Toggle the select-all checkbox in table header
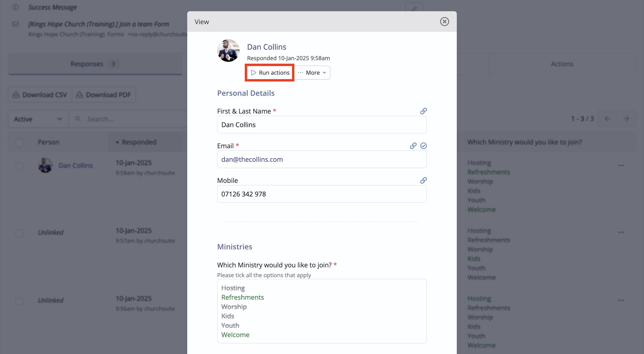Viewport: 644px width, 354px height. click(19, 142)
